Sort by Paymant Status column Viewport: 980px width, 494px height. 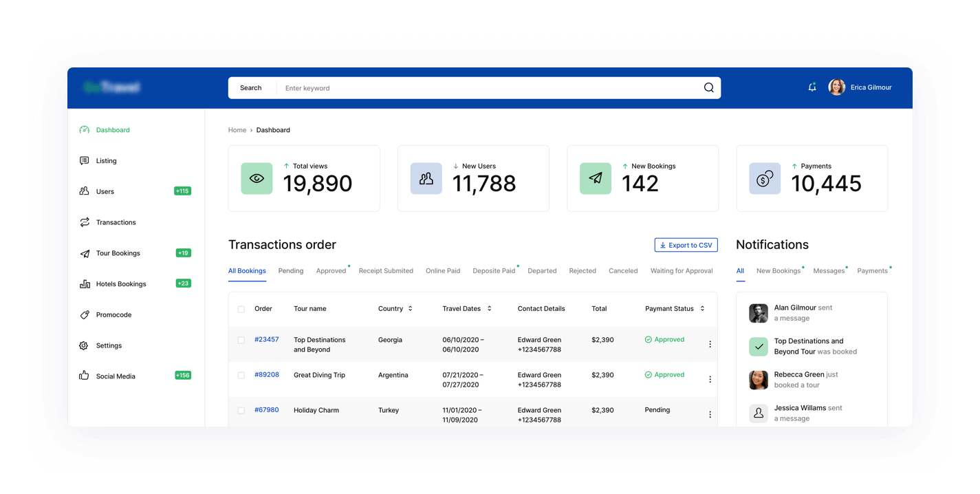(702, 309)
